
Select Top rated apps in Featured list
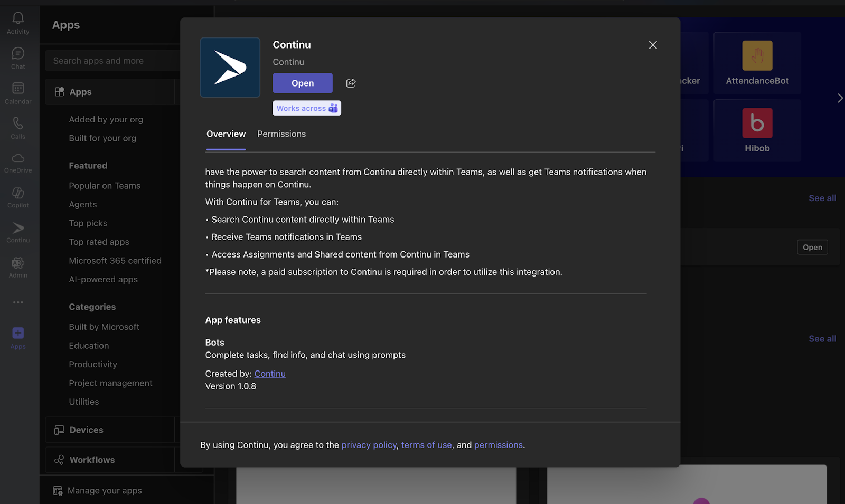coord(99,242)
